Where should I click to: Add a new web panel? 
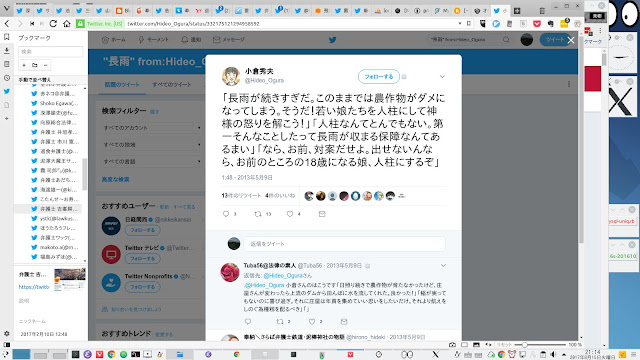coord(7,118)
